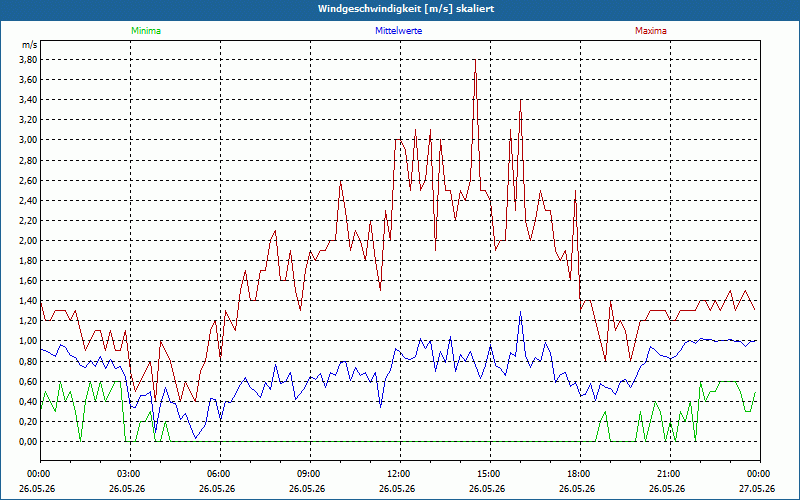Click the 3,60 y-axis value

coord(28,80)
